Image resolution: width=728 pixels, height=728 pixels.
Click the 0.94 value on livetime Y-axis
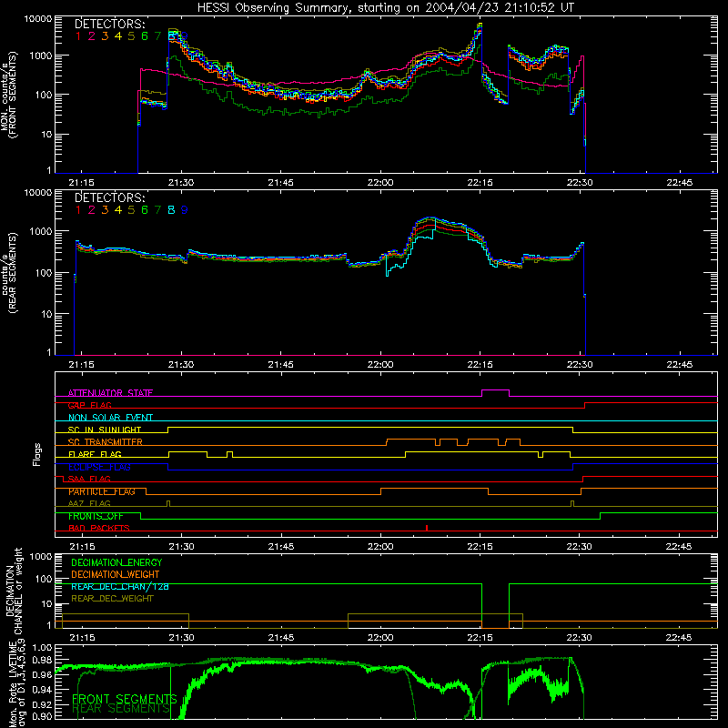click(42, 690)
